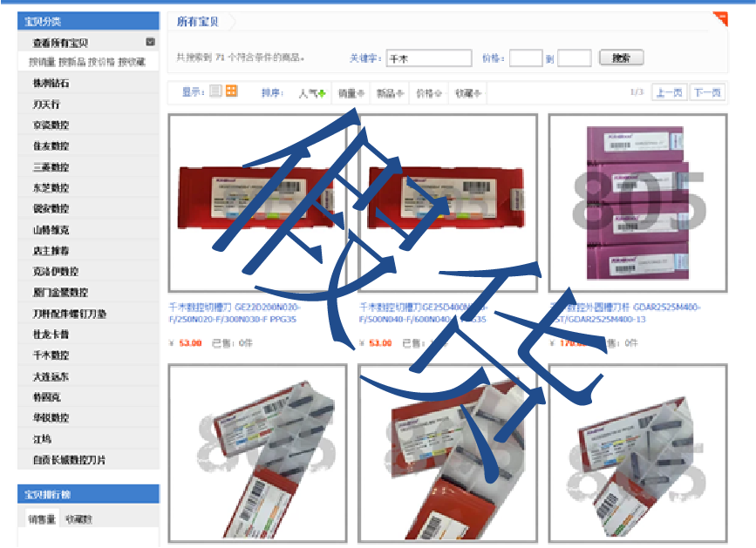Screen dimensions: 756x548
Task: Click the maximum price input field
Action: [x=575, y=58]
